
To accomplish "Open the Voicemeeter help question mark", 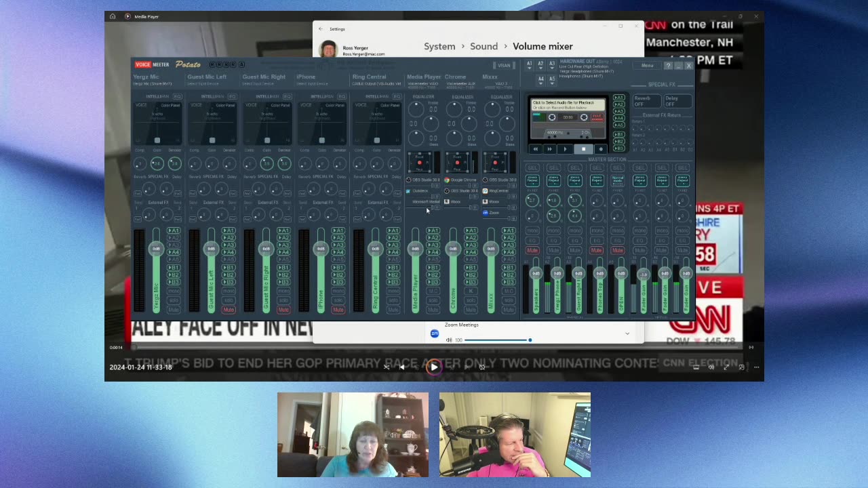I will (x=668, y=66).
